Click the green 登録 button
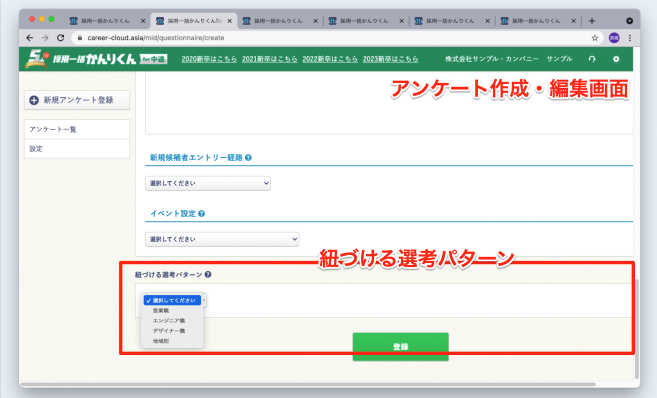This screenshot has height=398, width=657. (401, 346)
